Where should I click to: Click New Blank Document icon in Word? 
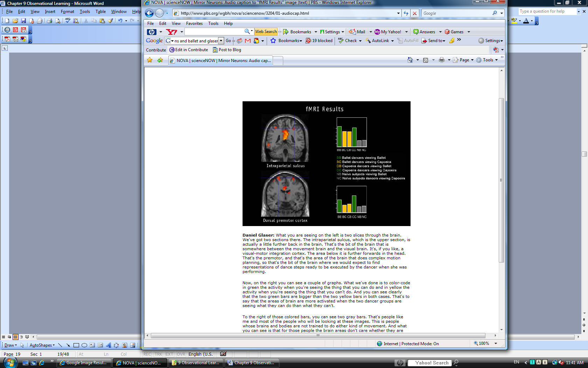(7, 21)
